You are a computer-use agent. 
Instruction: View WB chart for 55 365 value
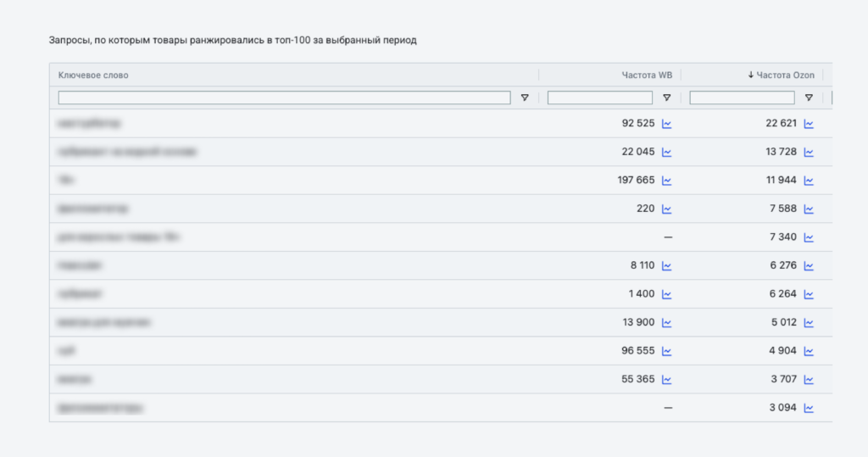click(667, 380)
